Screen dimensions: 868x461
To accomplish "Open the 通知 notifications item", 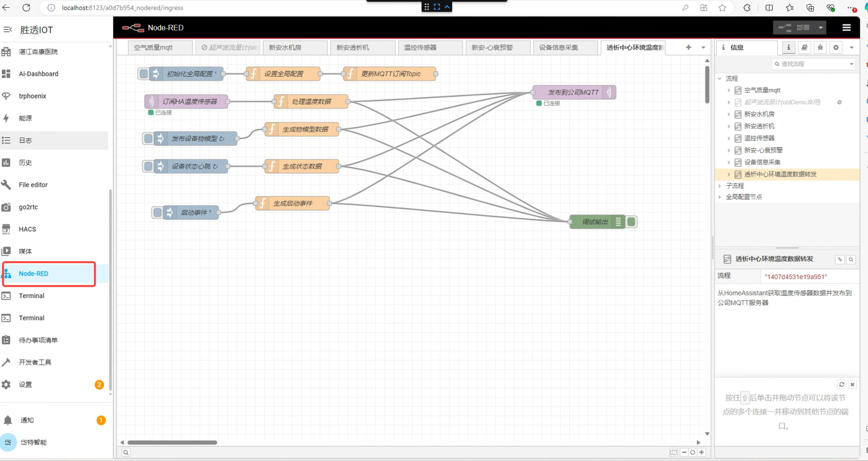I will click(27, 420).
